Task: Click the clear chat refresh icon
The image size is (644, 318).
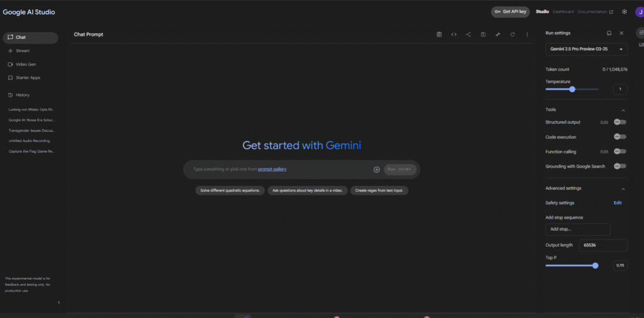Action: (x=513, y=35)
